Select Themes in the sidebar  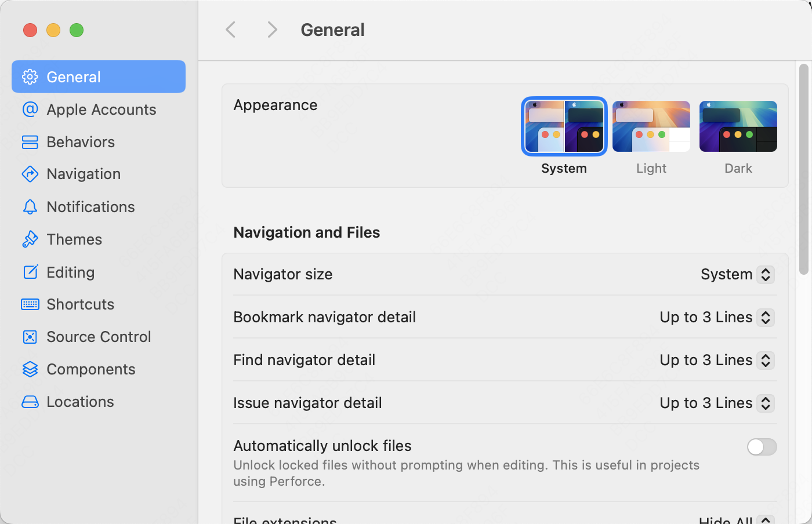99,239
